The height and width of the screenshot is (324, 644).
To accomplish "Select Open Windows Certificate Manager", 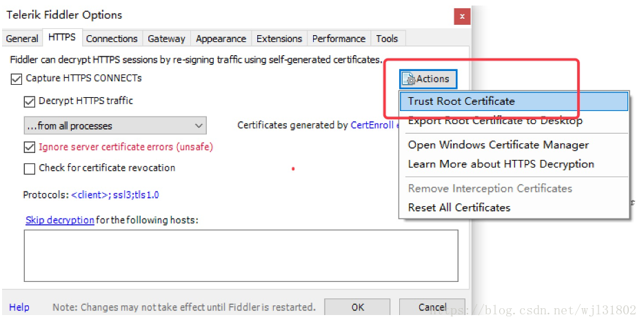I will (514, 145).
